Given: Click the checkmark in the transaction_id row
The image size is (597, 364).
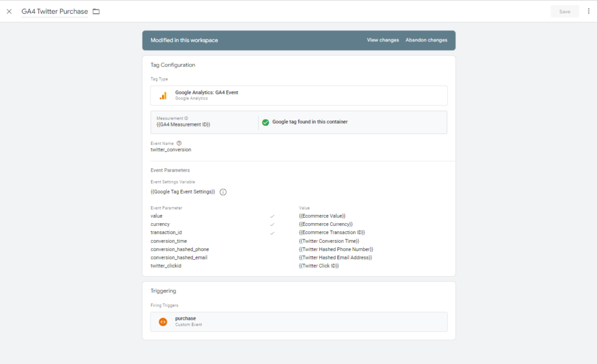Looking at the screenshot, I should (x=272, y=233).
